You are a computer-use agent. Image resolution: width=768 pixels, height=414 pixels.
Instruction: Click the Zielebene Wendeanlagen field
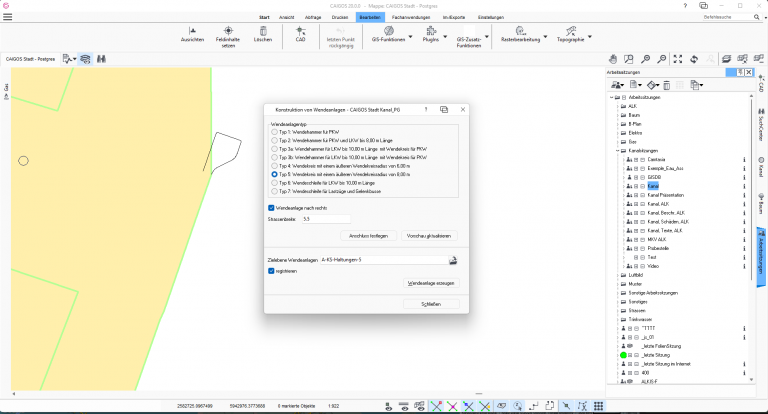tap(384, 260)
